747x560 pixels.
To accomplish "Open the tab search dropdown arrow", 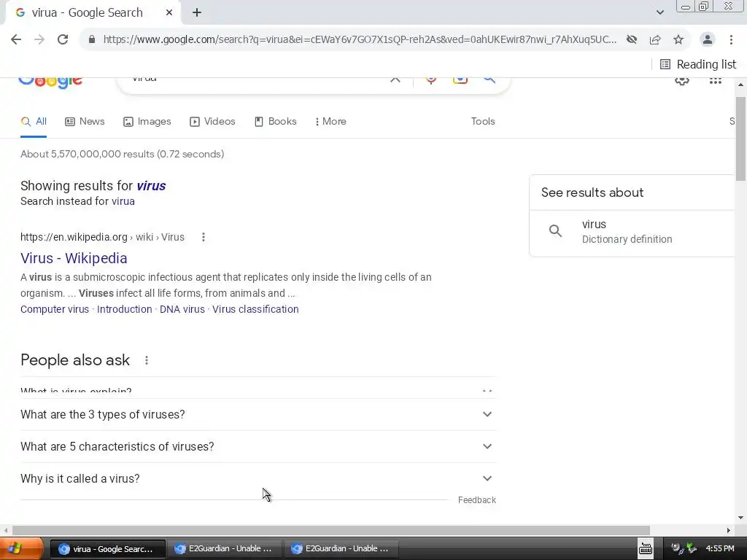I will 659,12.
